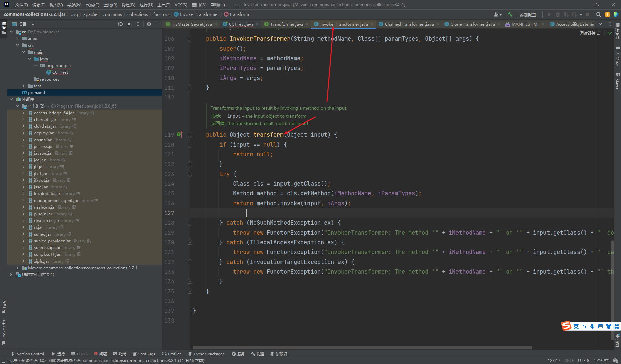Click Sogou input language 英 icon

coord(576,326)
